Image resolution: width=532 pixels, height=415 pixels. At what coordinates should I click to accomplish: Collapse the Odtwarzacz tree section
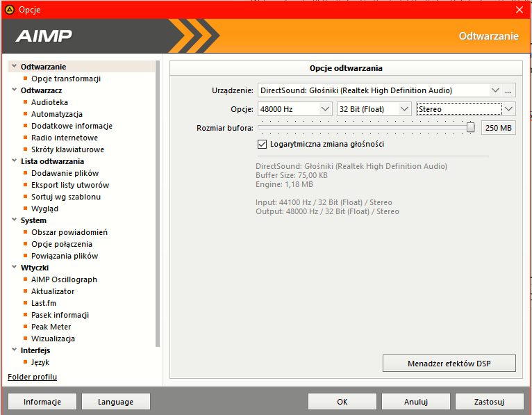(x=15, y=90)
